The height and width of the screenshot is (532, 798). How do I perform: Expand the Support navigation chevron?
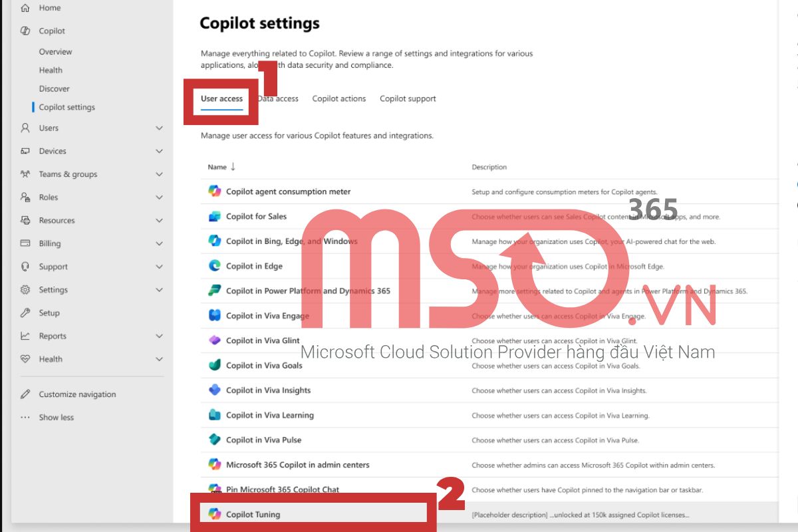[159, 267]
